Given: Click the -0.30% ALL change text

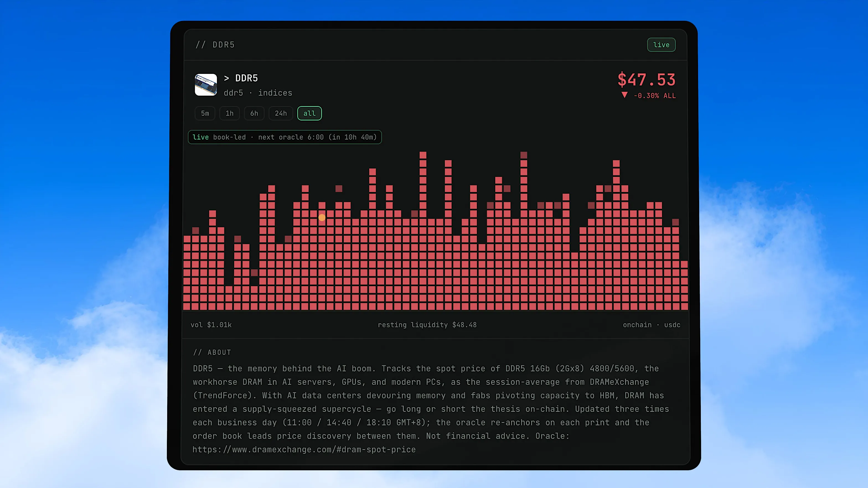Looking at the screenshot, I should [x=654, y=96].
